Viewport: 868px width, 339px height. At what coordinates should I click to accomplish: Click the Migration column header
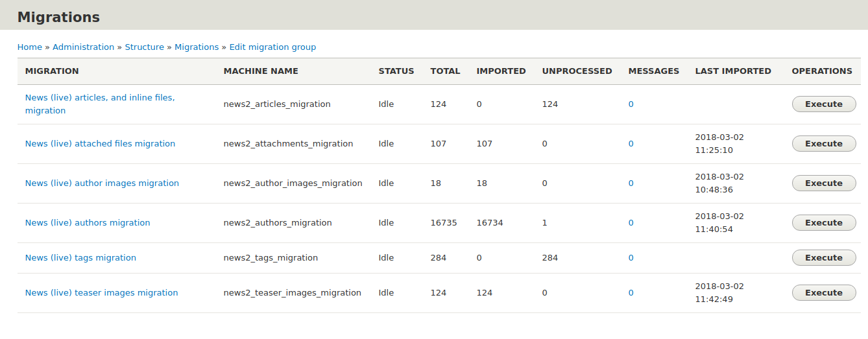[52, 71]
